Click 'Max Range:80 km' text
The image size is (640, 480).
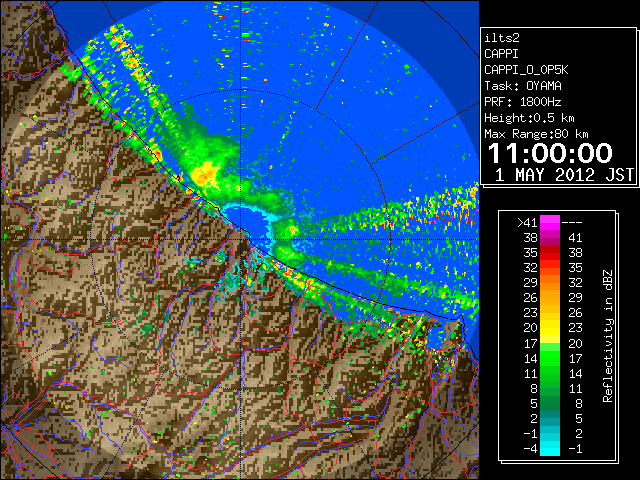[536, 134]
